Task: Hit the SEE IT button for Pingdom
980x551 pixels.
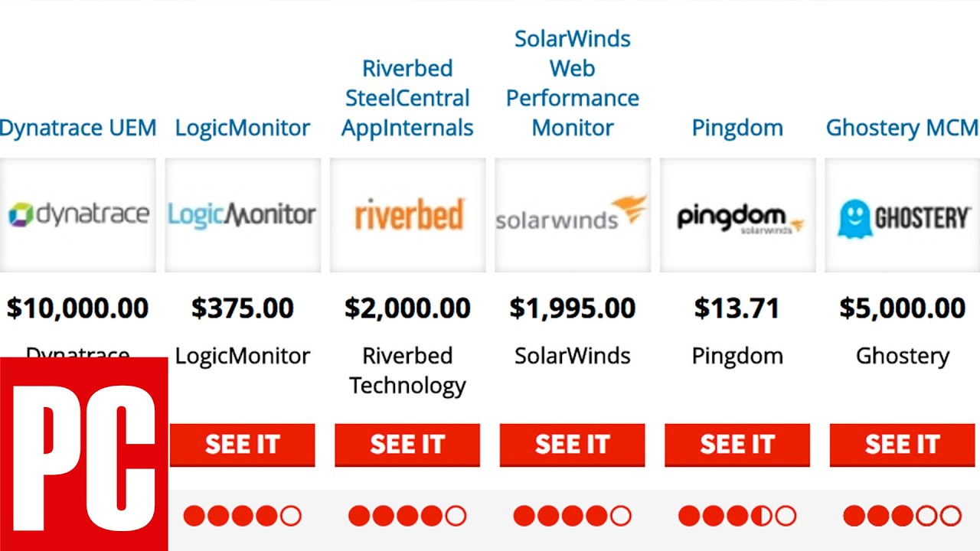Action: point(737,445)
